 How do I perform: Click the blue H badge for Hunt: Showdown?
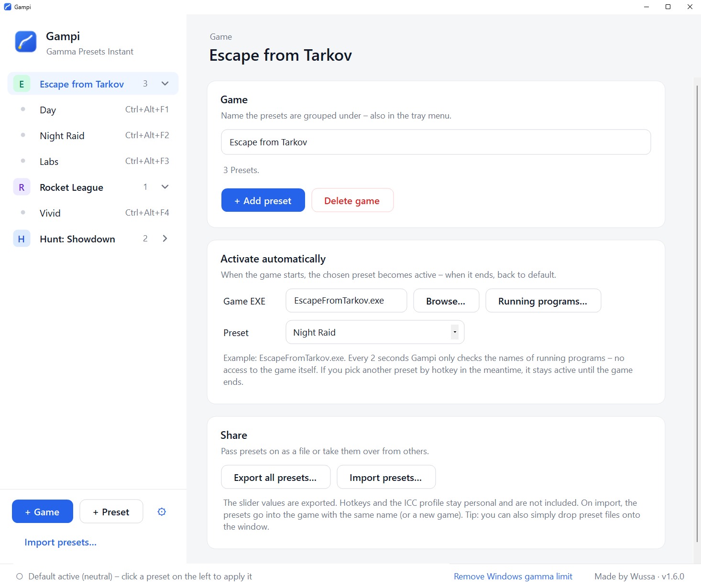[x=22, y=239]
